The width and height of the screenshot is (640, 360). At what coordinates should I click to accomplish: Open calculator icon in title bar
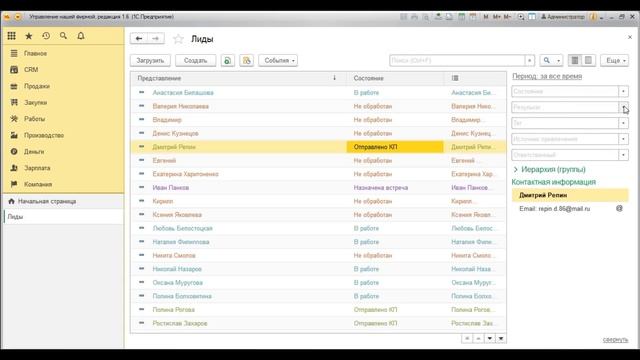click(x=461, y=17)
